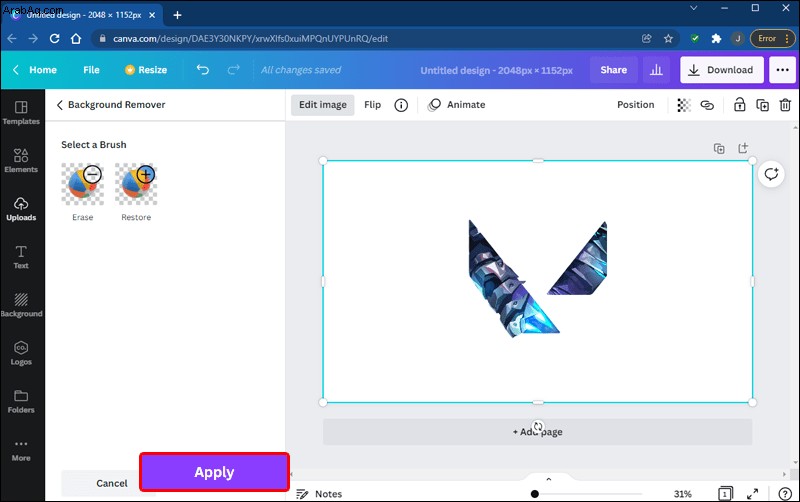Image resolution: width=800 pixels, height=502 pixels.
Task: Open the More sidebar options
Action: click(x=21, y=450)
